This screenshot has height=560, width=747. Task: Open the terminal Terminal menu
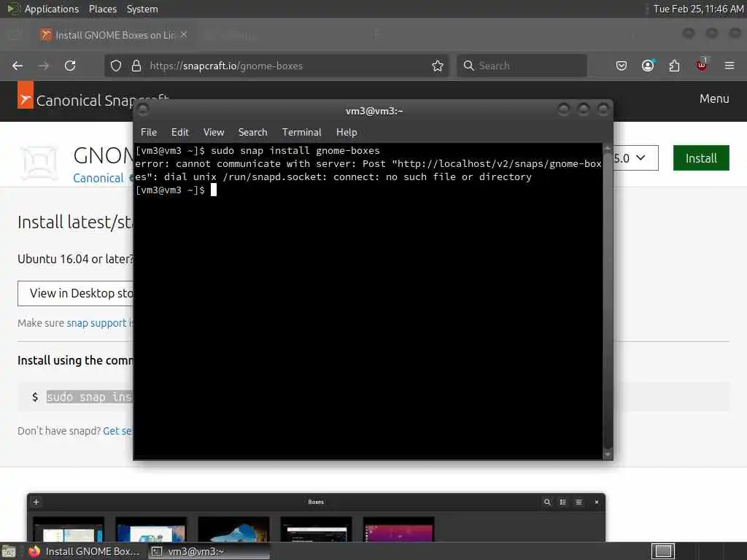coord(301,133)
